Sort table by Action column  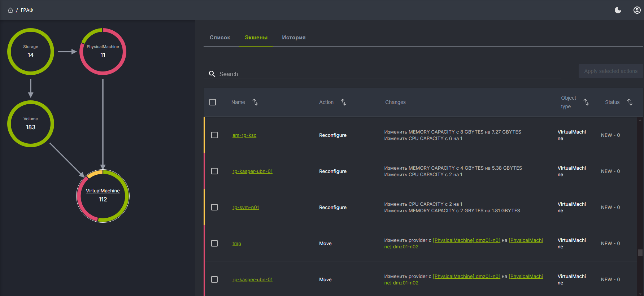click(x=344, y=102)
